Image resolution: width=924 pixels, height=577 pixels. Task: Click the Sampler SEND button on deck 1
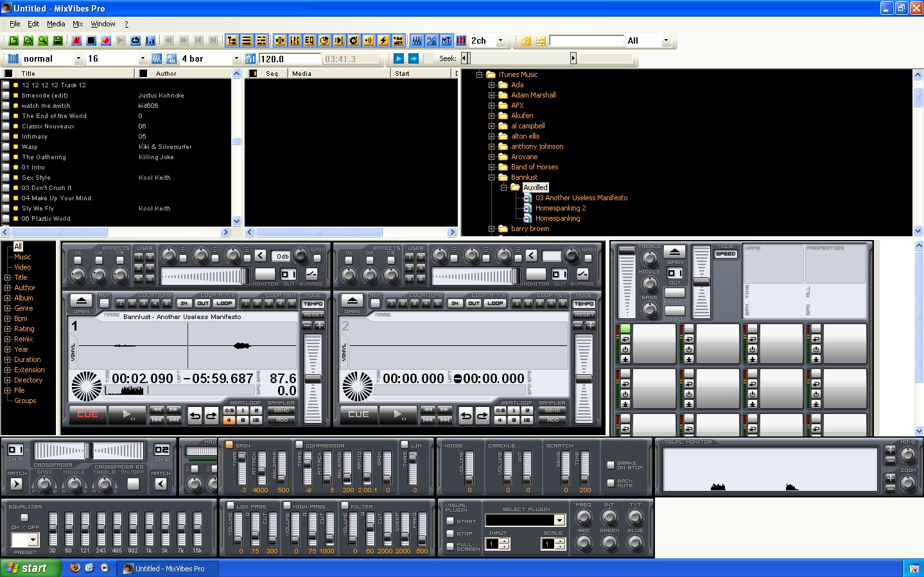tap(282, 410)
